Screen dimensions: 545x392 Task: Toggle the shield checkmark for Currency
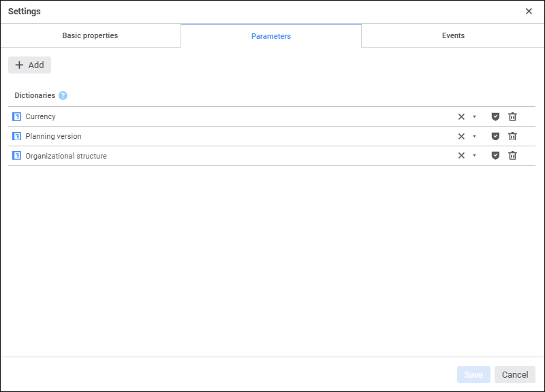495,116
